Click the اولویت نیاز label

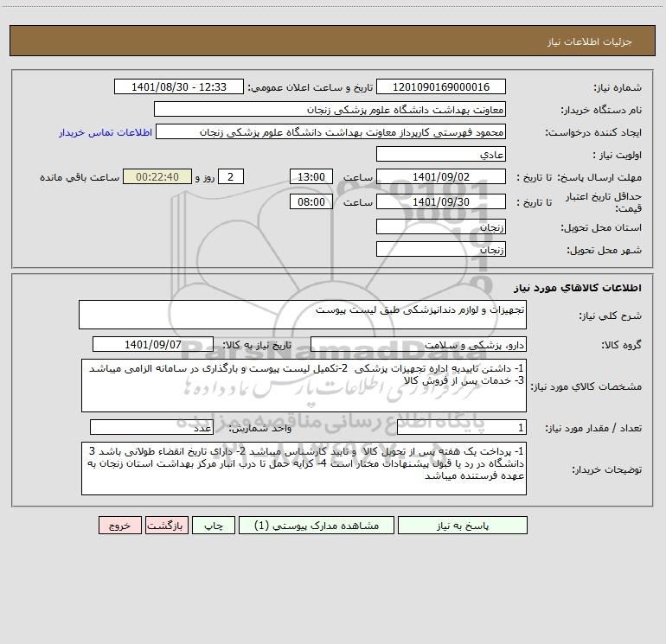[x=618, y=156]
